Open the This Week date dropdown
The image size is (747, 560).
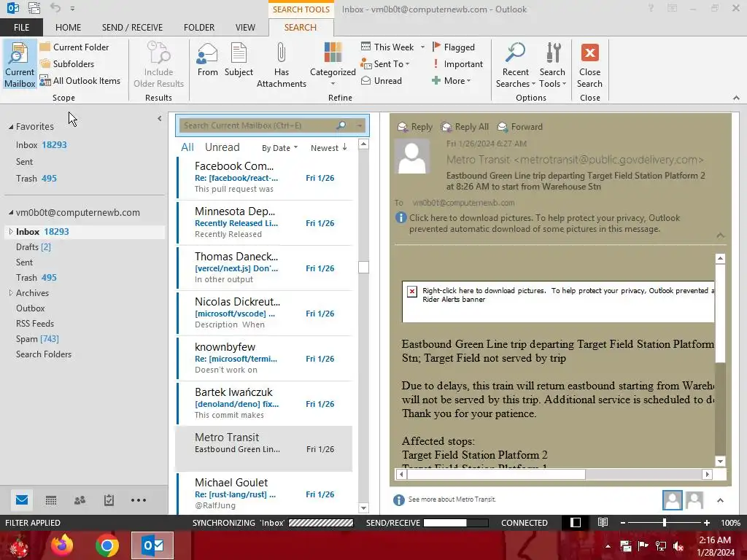coord(392,47)
